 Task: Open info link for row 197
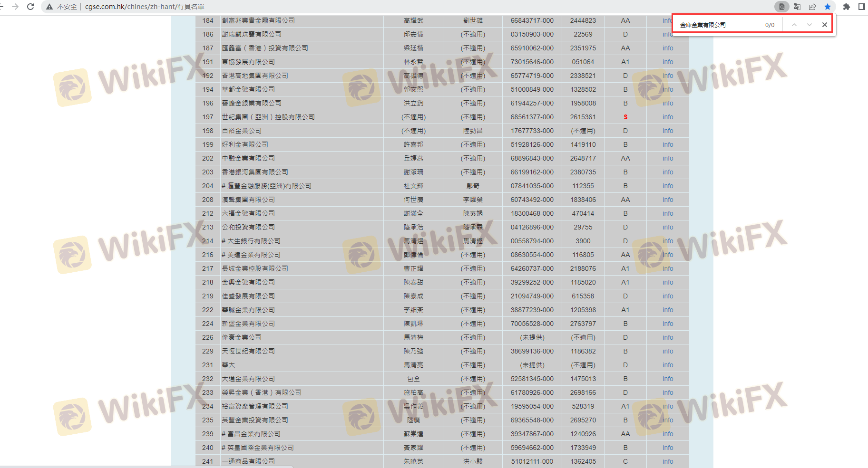tap(668, 117)
